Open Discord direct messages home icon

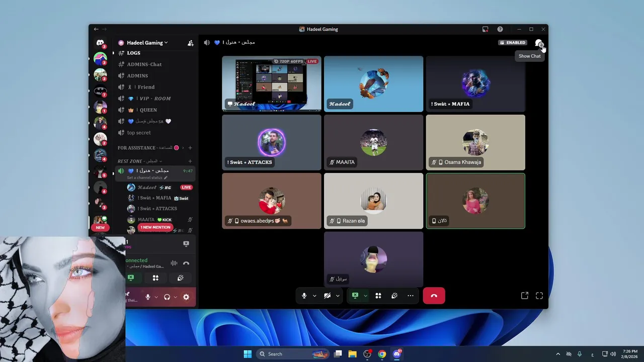pos(100,43)
